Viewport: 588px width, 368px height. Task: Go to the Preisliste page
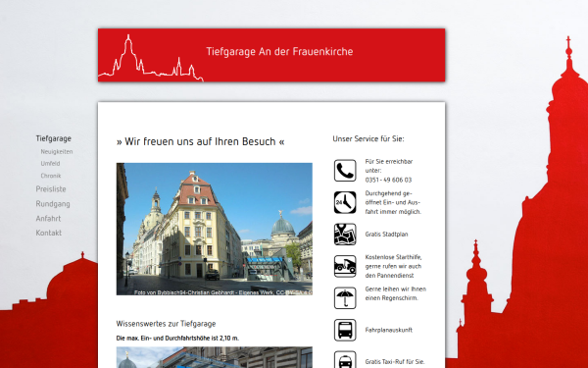[x=51, y=189]
